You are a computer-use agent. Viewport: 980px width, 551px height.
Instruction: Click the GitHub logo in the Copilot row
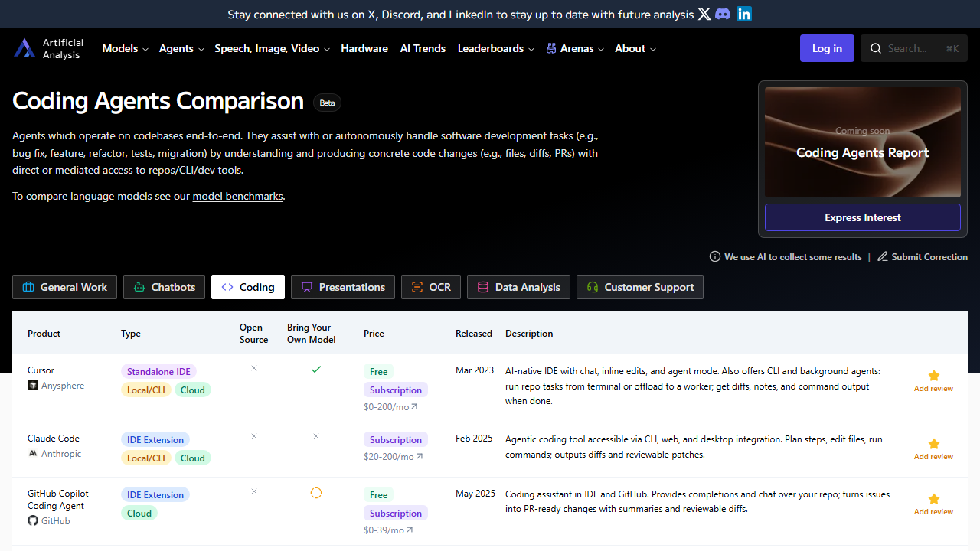[x=32, y=520]
